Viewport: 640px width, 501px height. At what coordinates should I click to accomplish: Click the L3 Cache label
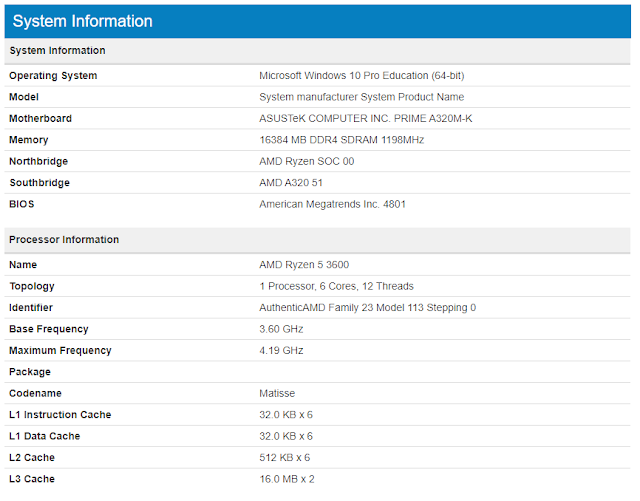[32, 479]
